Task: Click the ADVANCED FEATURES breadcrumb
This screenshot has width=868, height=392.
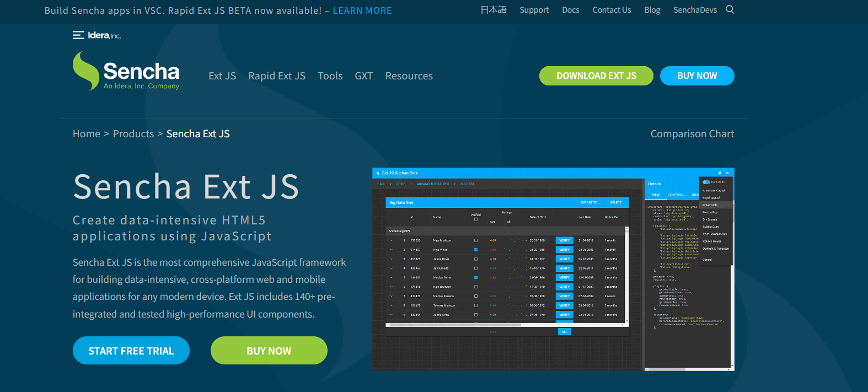Action: (x=433, y=184)
